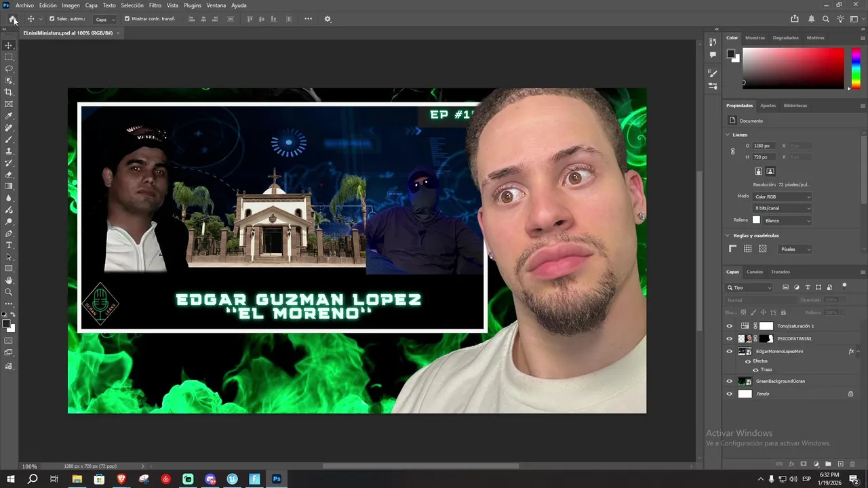Click the add layer style fx icon
Screen dimensions: 868x488
(x=791, y=464)
